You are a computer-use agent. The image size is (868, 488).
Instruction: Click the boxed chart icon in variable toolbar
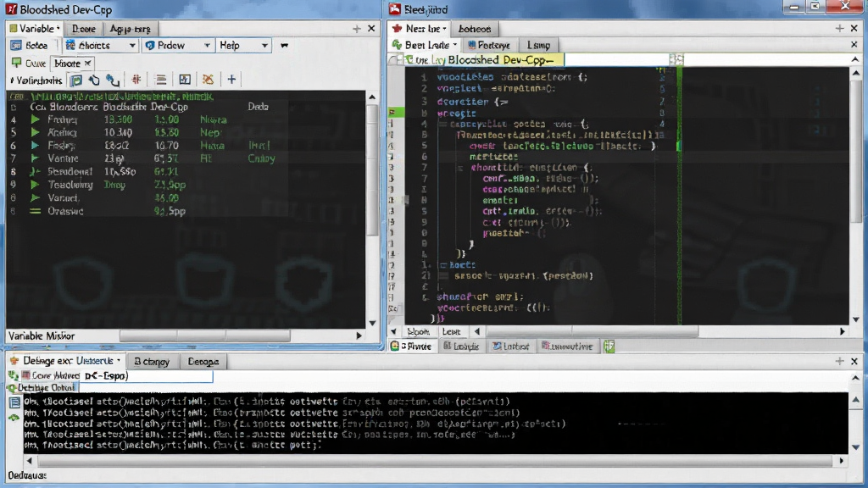[x=184, y=80]
